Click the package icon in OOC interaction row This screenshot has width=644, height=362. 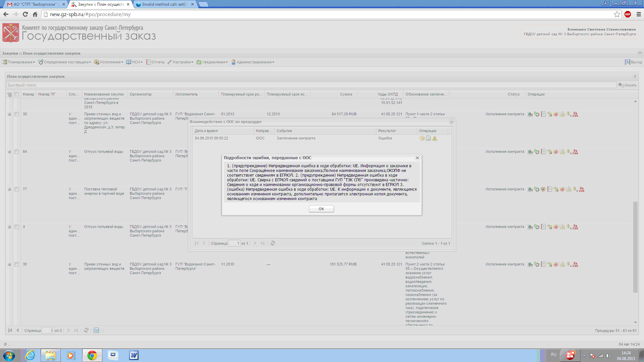click(x=422, y=138)
